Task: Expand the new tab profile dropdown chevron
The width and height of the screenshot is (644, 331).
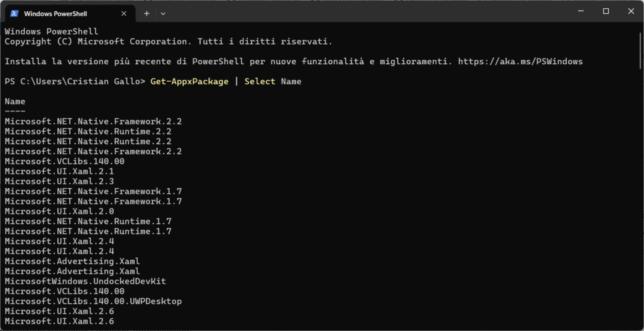Action: point(163,13)
